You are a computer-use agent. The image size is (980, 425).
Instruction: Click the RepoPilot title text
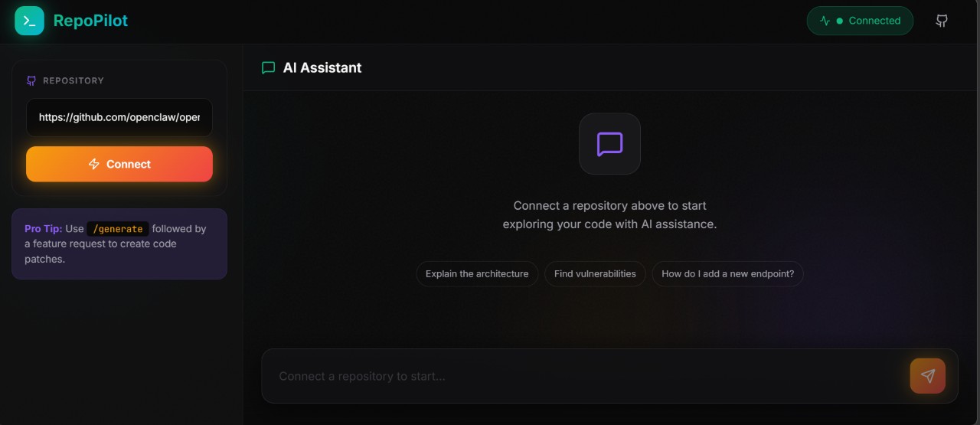click(90, 21)
